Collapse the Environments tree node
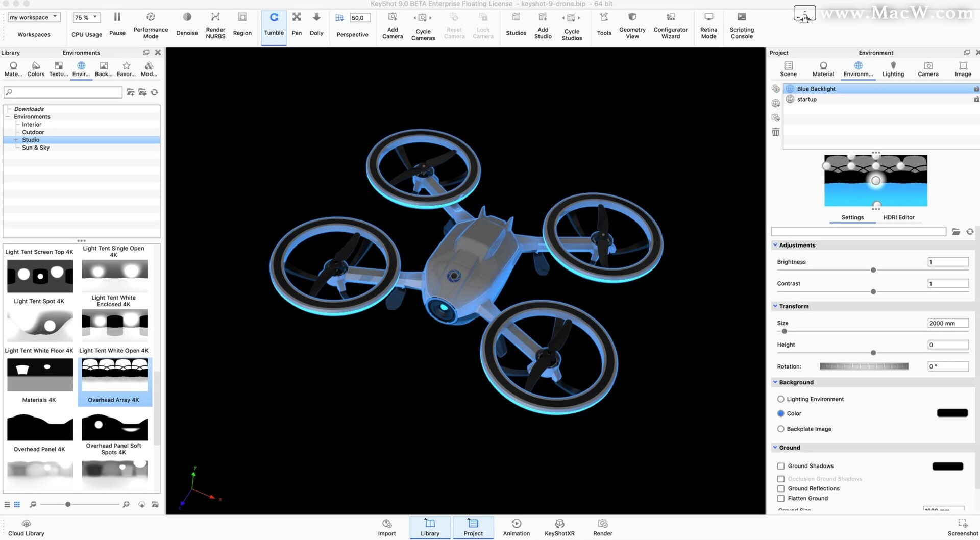Image resolution: width=980 pixels, height=540 pixels. pos(8,117)
